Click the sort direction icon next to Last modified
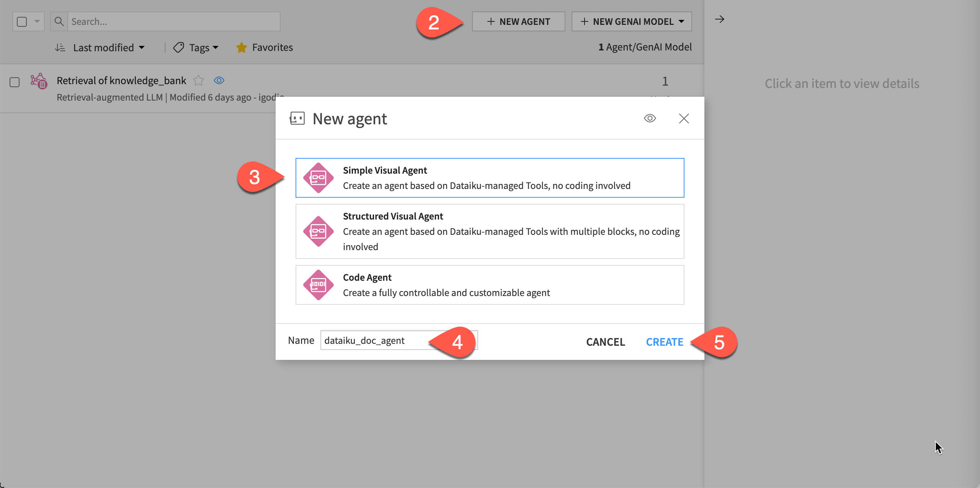980x488 pixels. click(60, 47)
